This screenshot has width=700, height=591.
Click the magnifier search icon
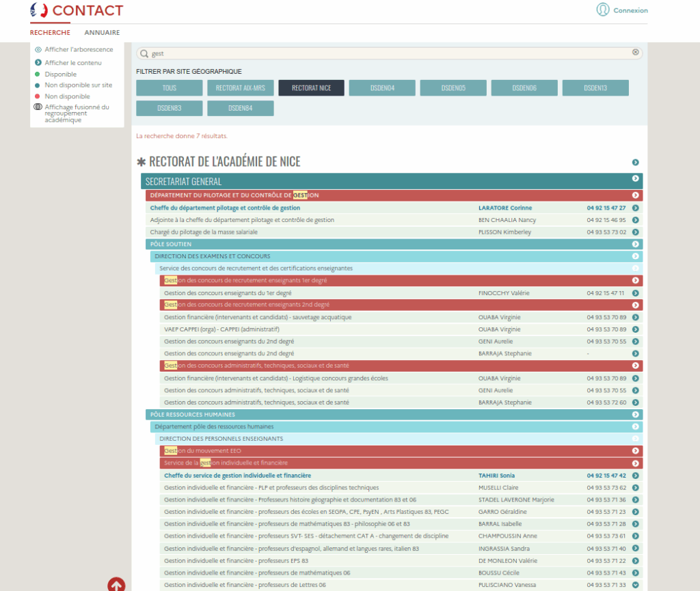(x=144, y=53)
